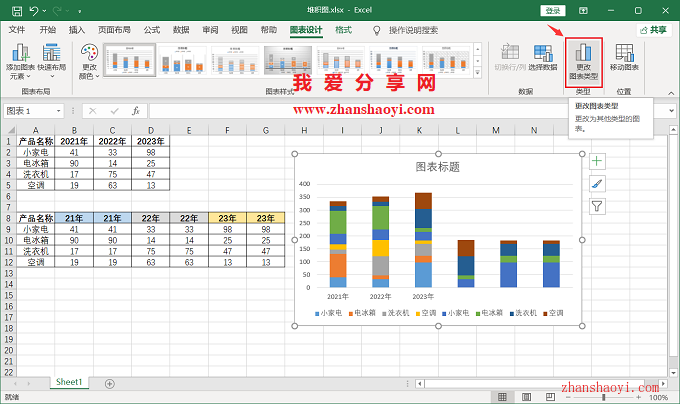The image size is (680, 404).
Task: Collapse the ribbon with the chevron
Action: coord(671,93)
